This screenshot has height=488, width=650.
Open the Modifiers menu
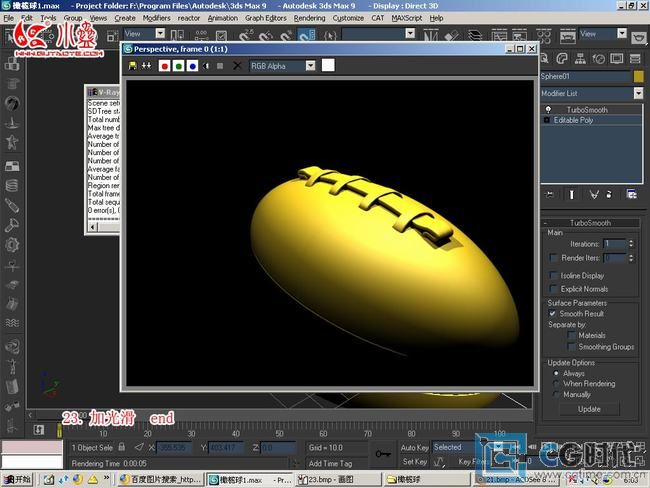tap(156, 18)
